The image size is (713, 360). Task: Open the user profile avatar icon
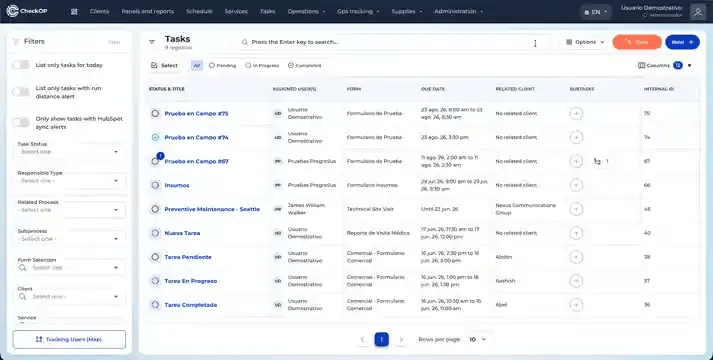point(698,12)
